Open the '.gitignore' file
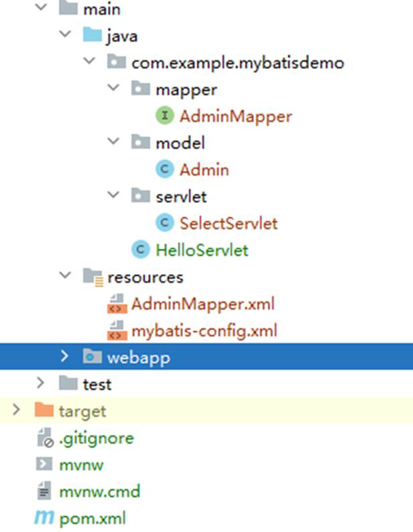 coord(97,439)
